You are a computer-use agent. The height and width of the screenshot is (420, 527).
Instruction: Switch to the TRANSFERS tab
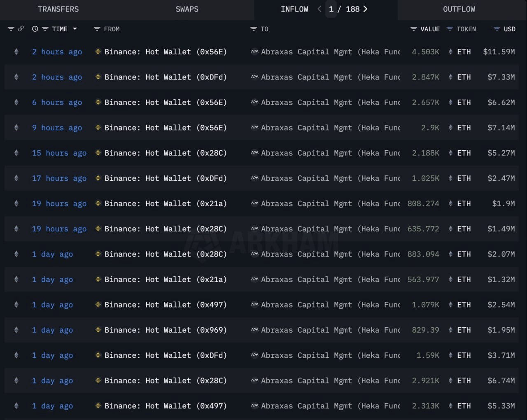[x=58, y=9]
